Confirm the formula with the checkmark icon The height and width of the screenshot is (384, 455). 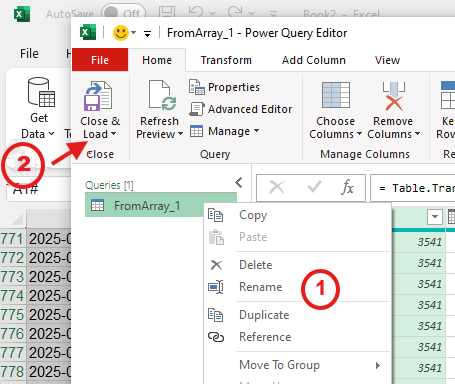coord(314,187)
